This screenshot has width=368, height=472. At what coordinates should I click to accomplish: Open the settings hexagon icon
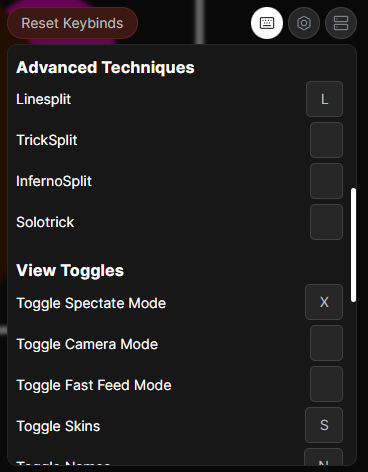coord(304,23)
